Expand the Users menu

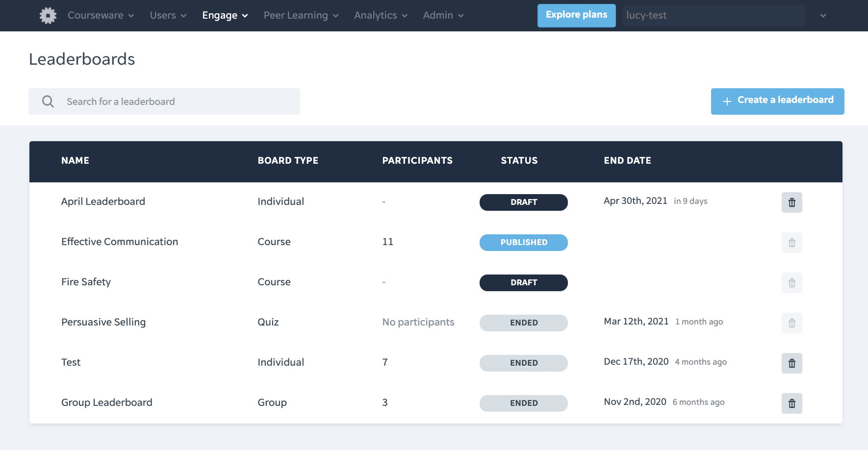(168, 16)
